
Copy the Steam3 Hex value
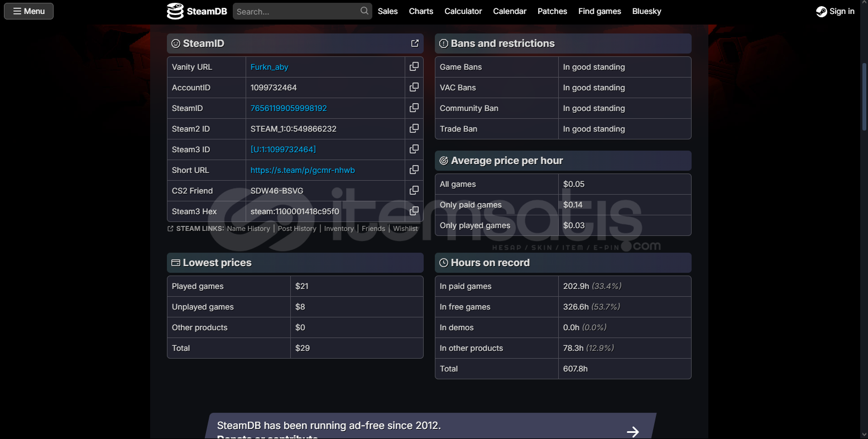tap(414, 211)
